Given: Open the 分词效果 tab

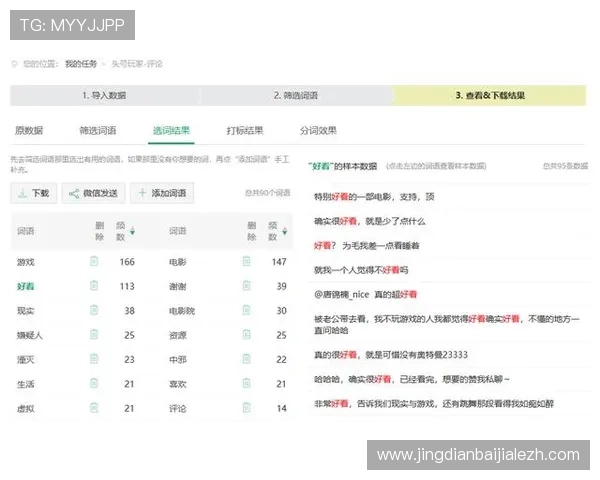Looking at the screenshot, I should [x=318, y=131].
